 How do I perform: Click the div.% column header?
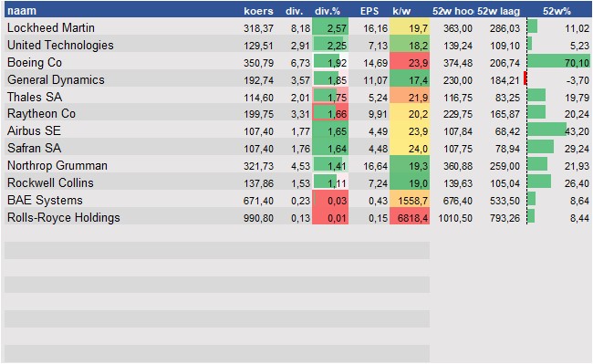click(x=328, y=11)
